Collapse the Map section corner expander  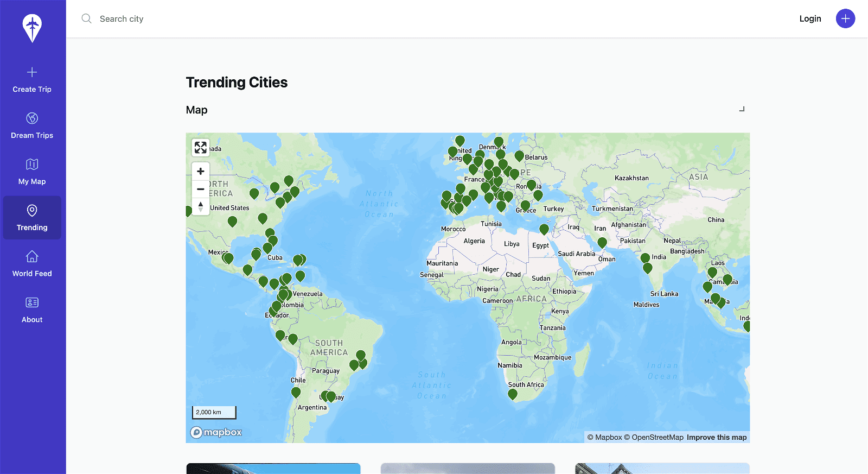click(x=742, y=109)
